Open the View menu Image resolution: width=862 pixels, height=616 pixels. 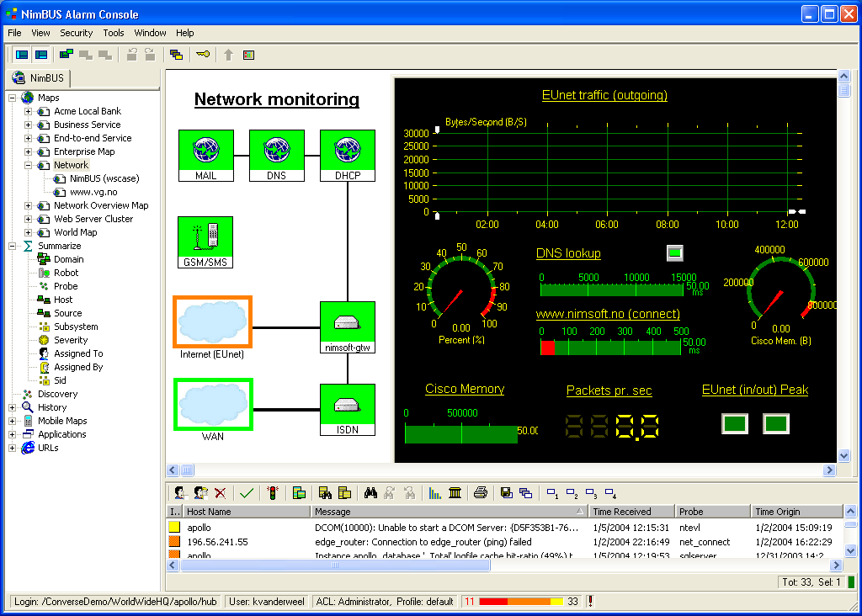coord(40,33)
